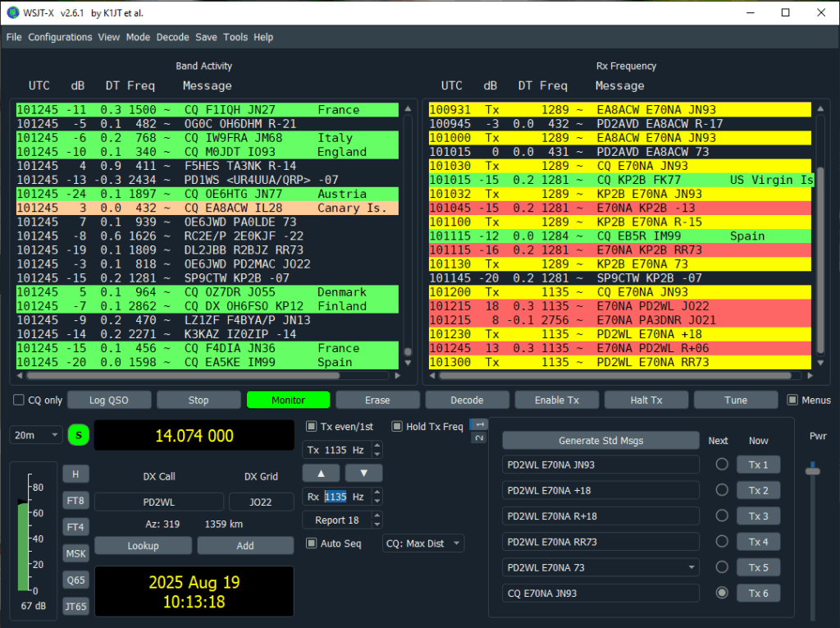Switch to FT4 mode button
The height and width of the screenshot is (628, 840).
pos(75,527)
